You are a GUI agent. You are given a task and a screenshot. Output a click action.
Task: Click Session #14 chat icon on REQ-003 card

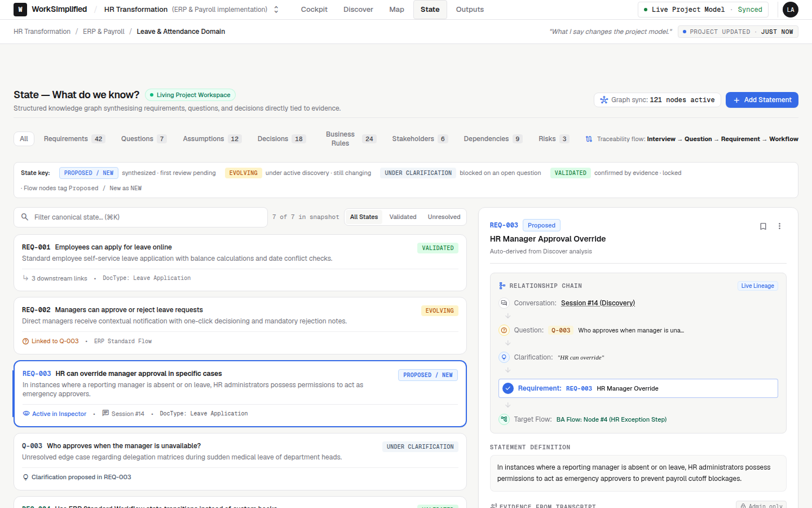tap(105, 413)
